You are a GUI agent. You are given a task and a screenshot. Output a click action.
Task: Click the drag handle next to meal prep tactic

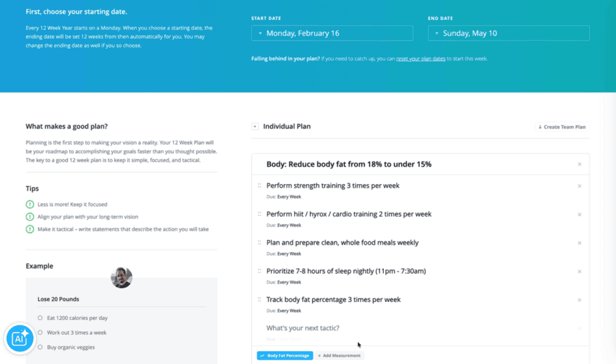click(259, 242)
